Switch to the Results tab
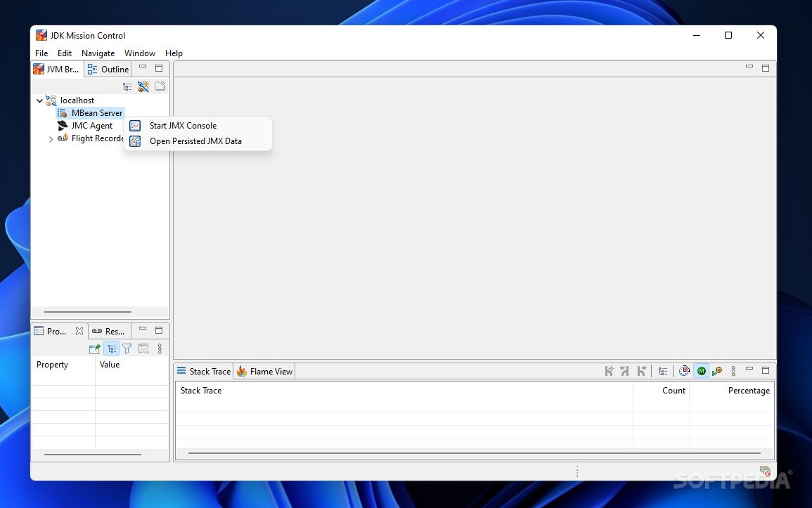 (x=109, y=331)
